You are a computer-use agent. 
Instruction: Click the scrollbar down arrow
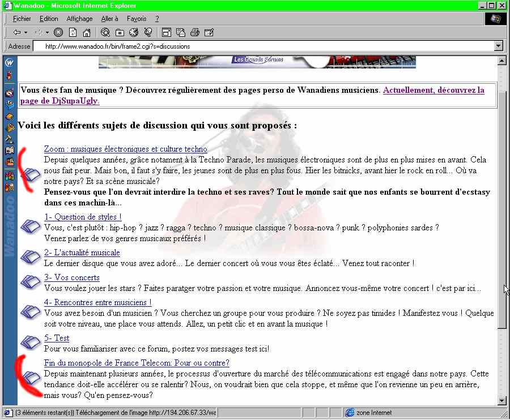(502, 401)
